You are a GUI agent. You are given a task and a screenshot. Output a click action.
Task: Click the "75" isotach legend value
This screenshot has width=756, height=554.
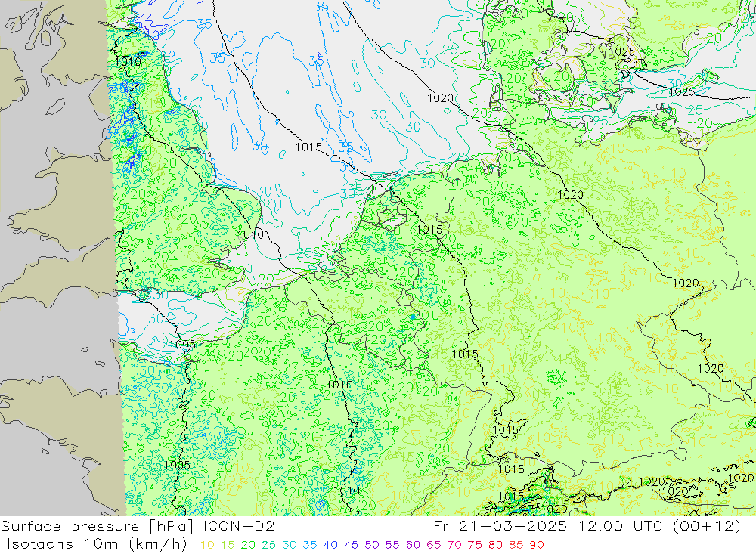pos(475,545)
